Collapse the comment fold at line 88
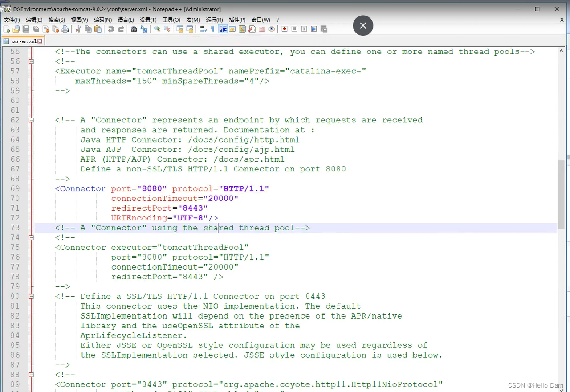The width and height of the screenshot is (570, 392). click(31, 375)
